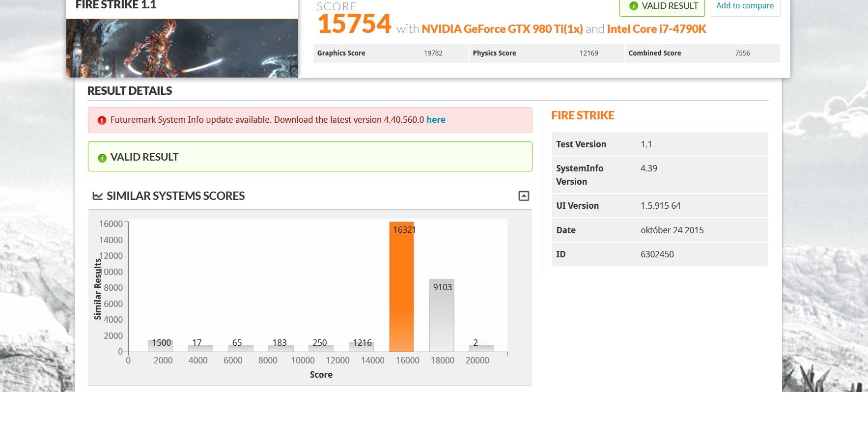The width and height of the screenshot is (868, 443).
Task: Collapse the Similar Systems Scores panel
Action: point(524,196)
